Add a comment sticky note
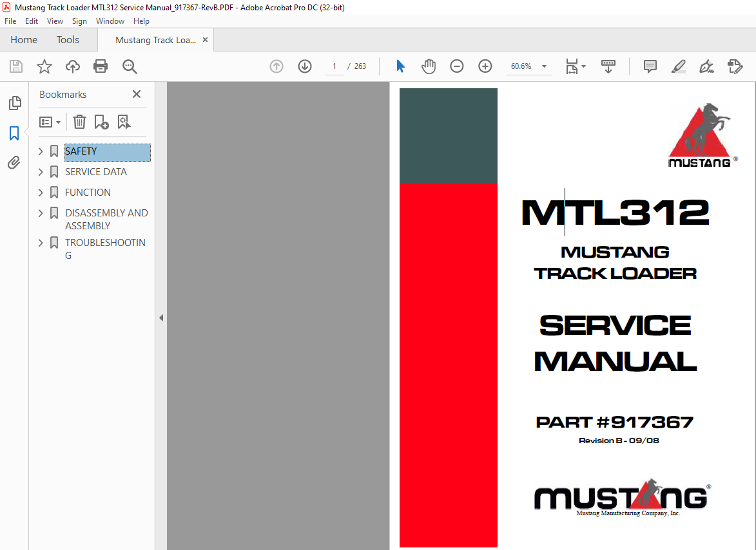 650,66
